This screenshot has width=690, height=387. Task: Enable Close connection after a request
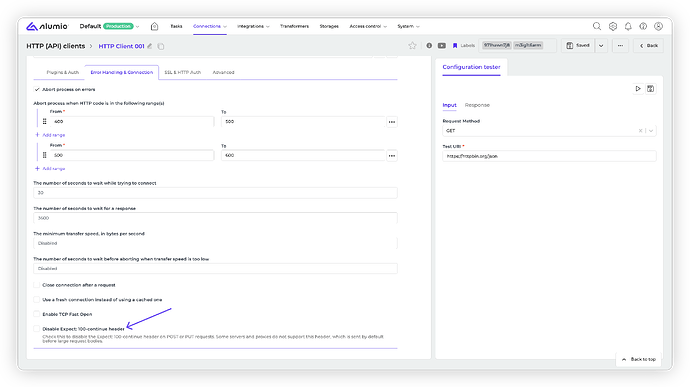click(x=37, y=285)
